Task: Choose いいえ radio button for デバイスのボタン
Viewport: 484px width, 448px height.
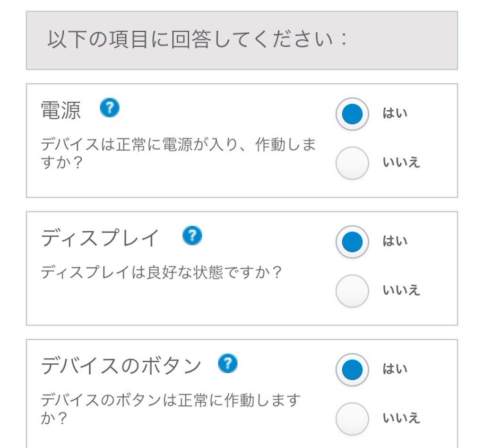Action: point(352,419)
